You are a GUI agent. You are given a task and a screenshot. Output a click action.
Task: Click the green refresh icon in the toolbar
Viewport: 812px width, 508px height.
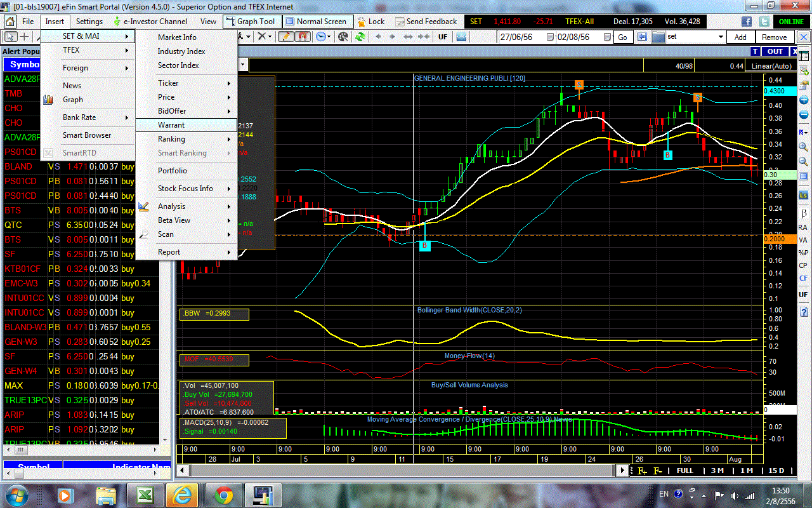pyautogui.click(x=360, y=37)
